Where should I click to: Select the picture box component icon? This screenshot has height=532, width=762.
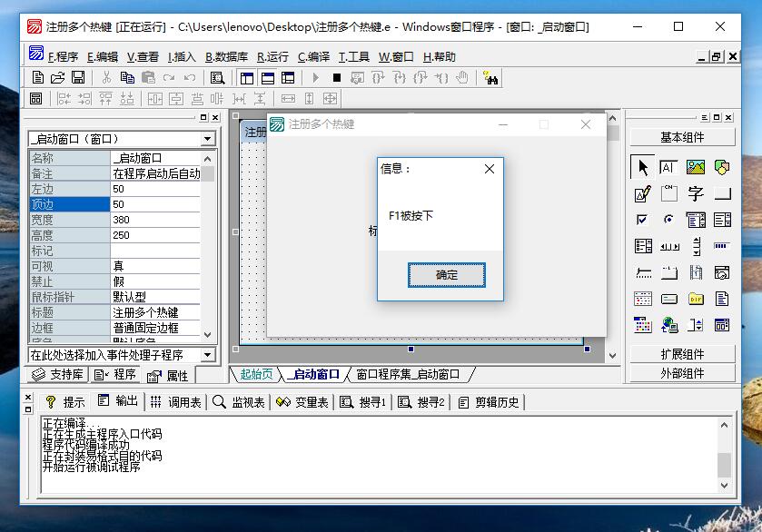(x=696, y=167)
